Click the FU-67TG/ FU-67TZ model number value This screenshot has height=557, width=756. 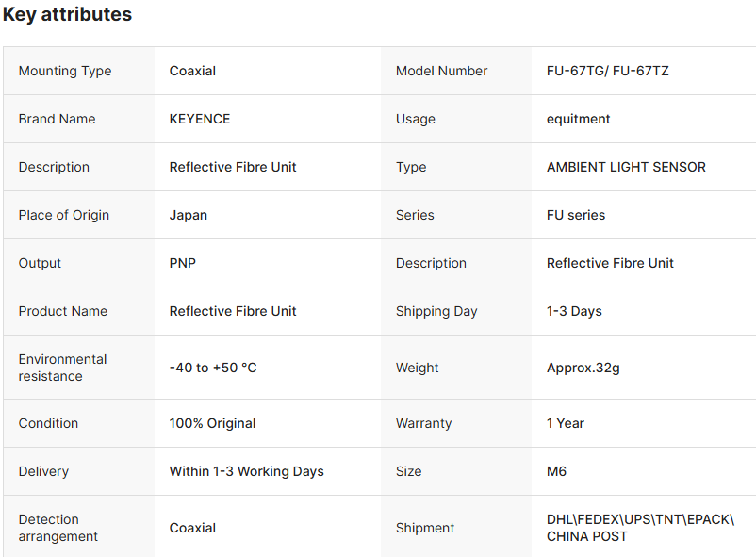tap(607, 71)
